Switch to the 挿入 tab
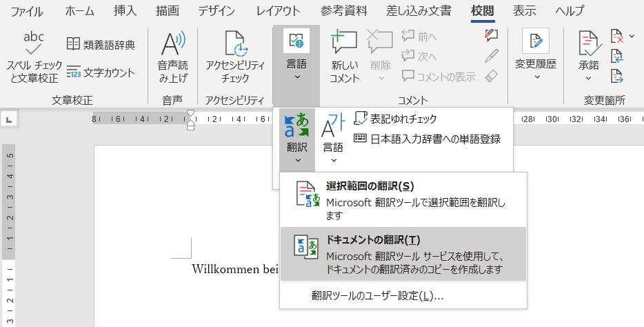This screenshot has width=644, height=327. click(x=125, y=11)
